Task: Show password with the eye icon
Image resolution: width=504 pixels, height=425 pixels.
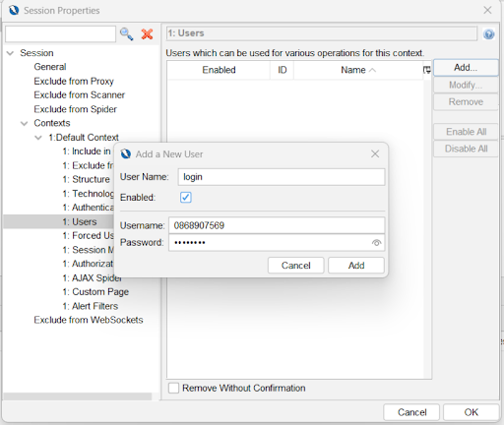Action: click(376, 243)
